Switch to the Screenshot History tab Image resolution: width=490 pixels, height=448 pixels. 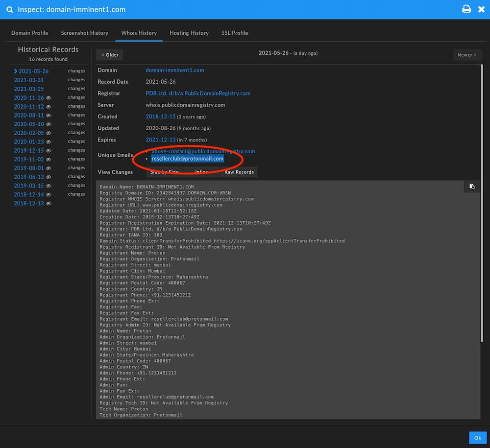click(84, 33)
